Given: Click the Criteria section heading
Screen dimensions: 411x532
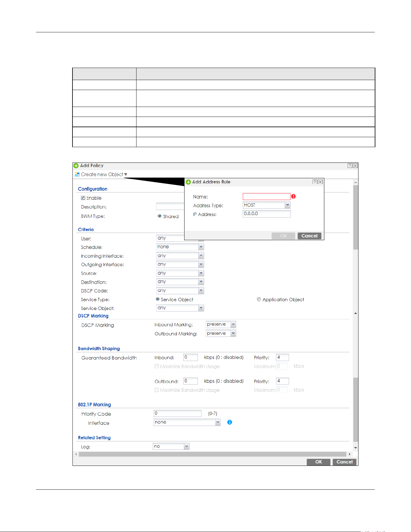Looking at the screenshot, I should (x=86, y=230).
